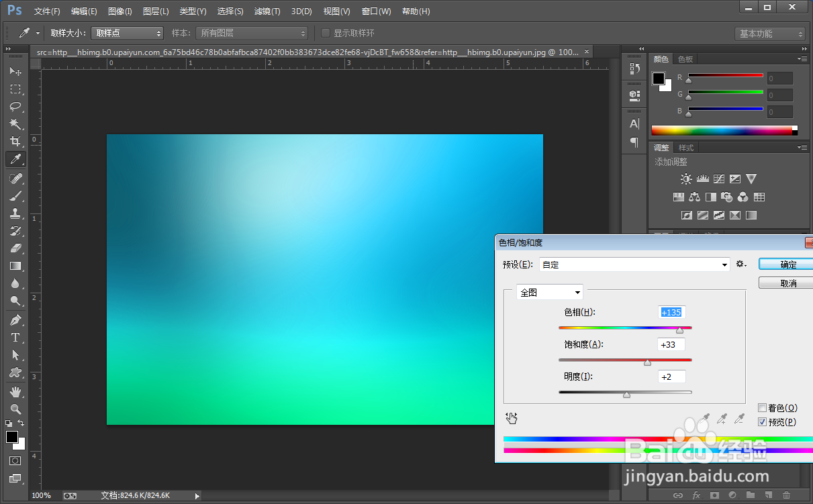Open the 文件(F) menu
Image resolution: width=813 pixels, height=504 pixels.
coord(47,11)
